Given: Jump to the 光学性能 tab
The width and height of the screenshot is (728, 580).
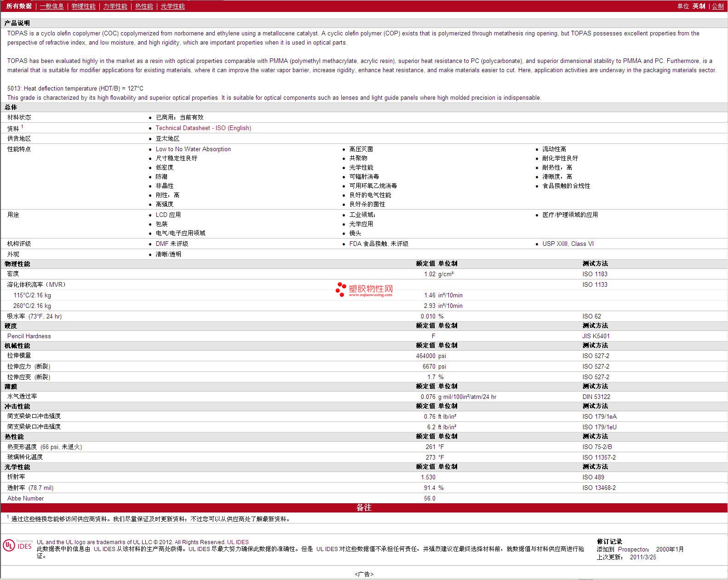Looking at the screenshot, I should pyautogui.click(x=172, y=6).
